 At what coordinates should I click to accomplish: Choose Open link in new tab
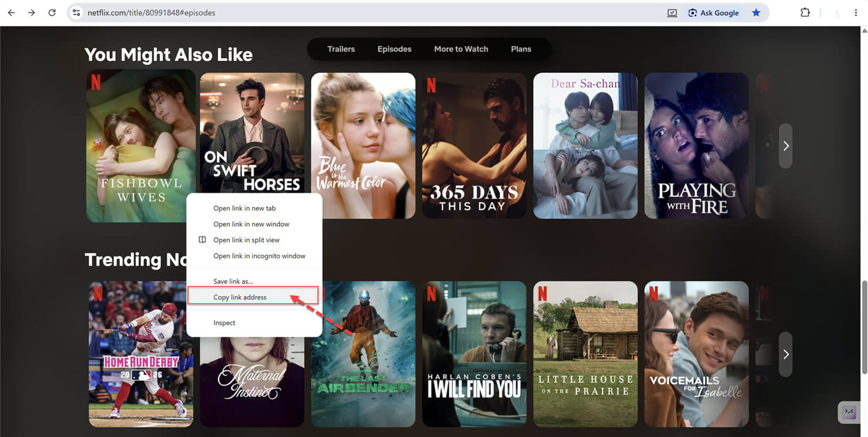click(254, 208)
